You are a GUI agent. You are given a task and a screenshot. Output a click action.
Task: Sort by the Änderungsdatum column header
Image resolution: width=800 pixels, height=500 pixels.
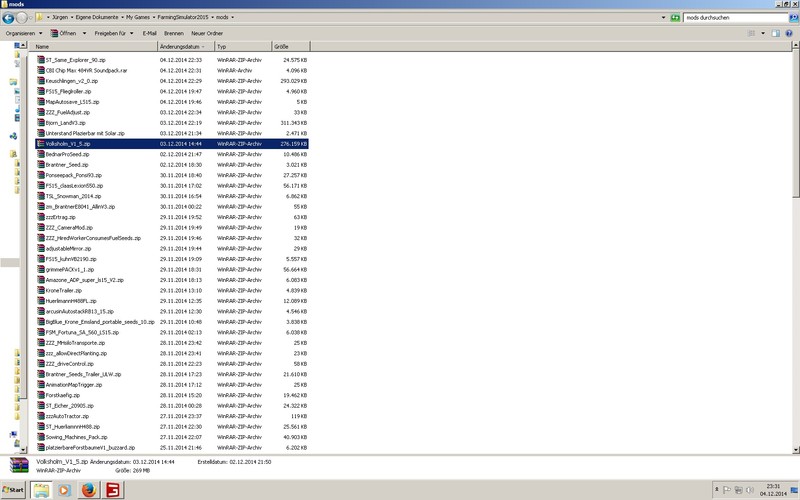click(186, 46)
